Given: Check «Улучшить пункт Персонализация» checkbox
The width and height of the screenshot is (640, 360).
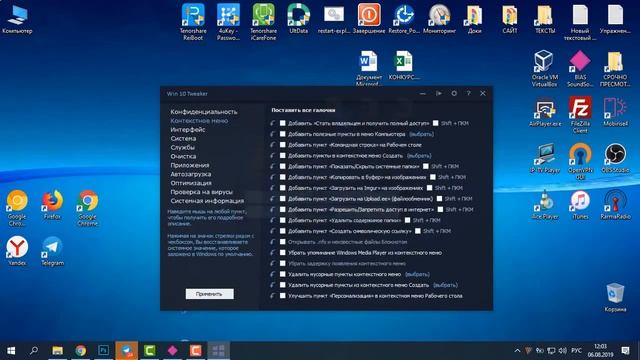Looking at the screenshot, I should 282,296.
